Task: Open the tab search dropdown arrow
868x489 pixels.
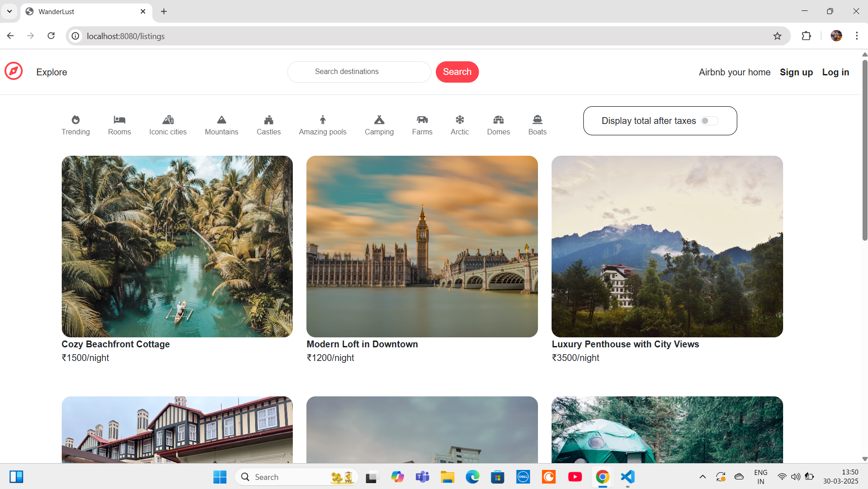Action: [10, 11]
